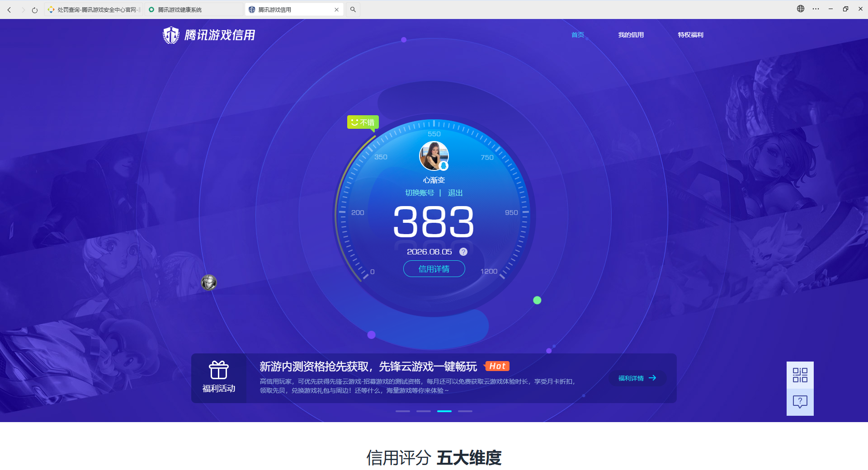Open the help chat question icon

pyautogui.click(x=800, y=402)
